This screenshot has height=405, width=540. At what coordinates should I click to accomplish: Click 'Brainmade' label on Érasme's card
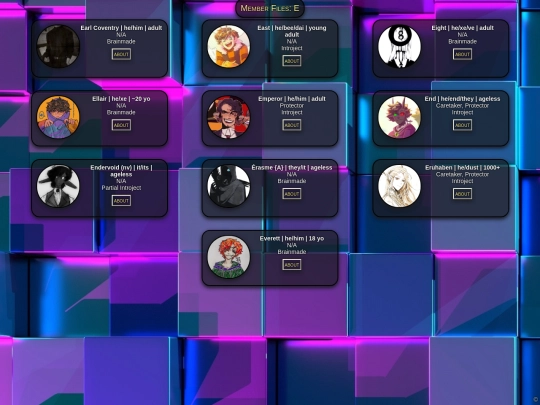(x=292, y=181)
